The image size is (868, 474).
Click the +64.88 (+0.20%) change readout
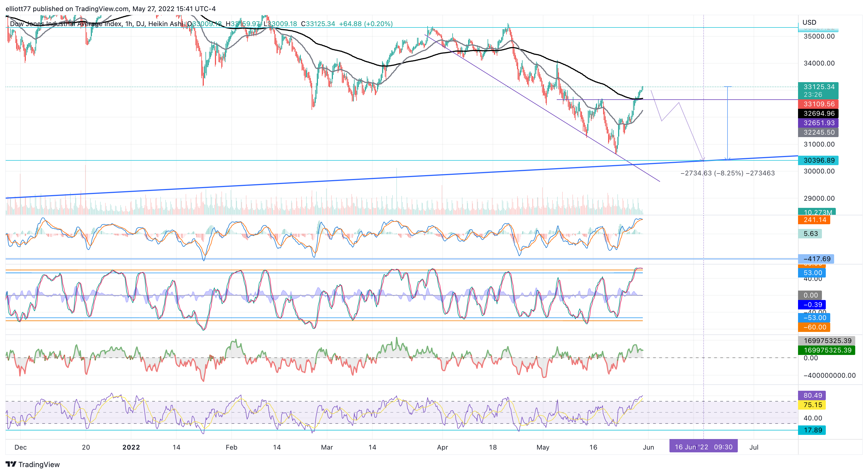(x=366, y=24)
